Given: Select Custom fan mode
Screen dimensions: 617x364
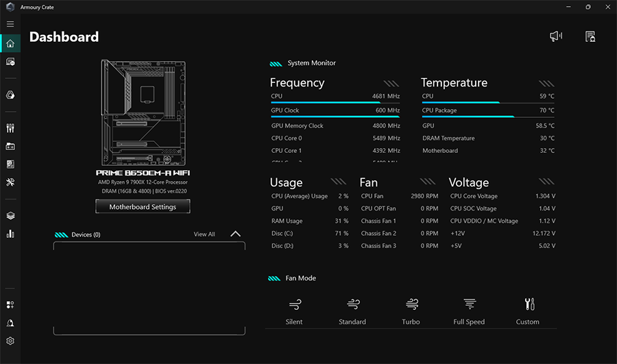Looking at the screenshot, I should (528, 311).
